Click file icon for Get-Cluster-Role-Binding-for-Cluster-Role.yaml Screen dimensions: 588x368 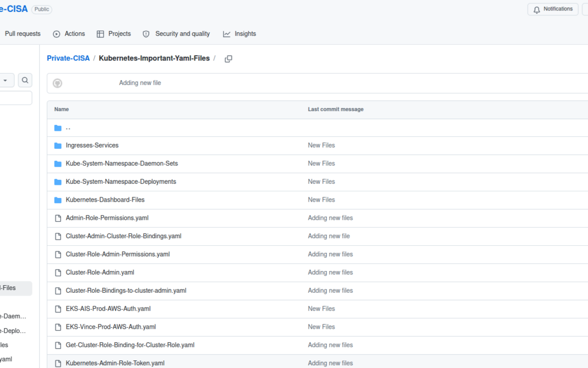click(x=58, y=345)
